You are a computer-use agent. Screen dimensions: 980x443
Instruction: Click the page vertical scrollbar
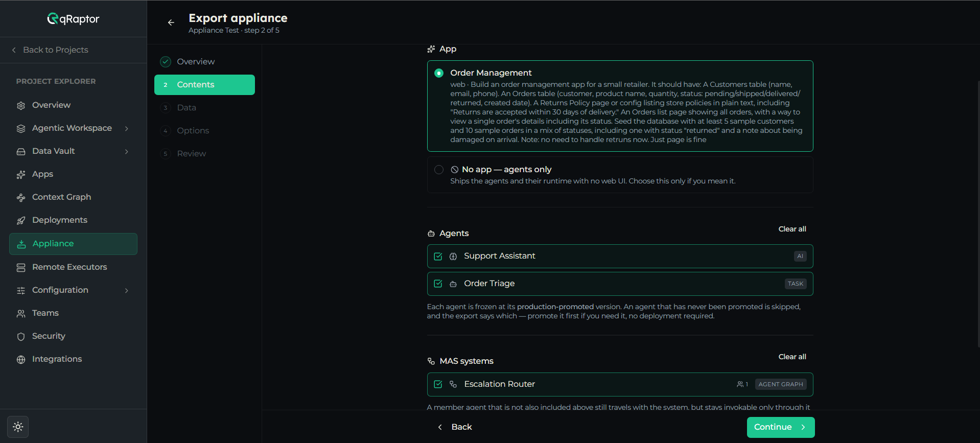[x=978, y=215]
